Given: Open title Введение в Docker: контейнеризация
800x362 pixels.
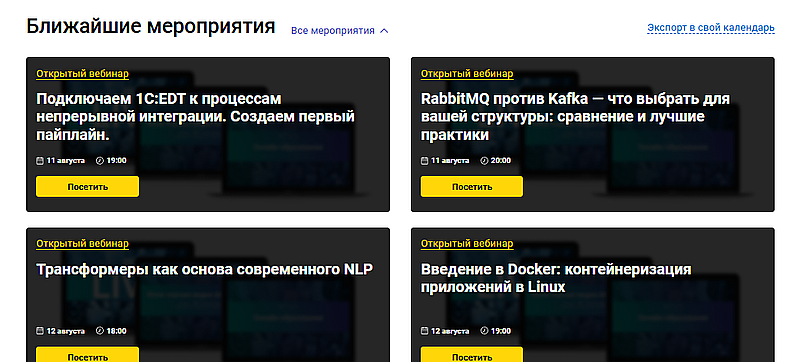Looking at the screenshot, I should point(556,278).
